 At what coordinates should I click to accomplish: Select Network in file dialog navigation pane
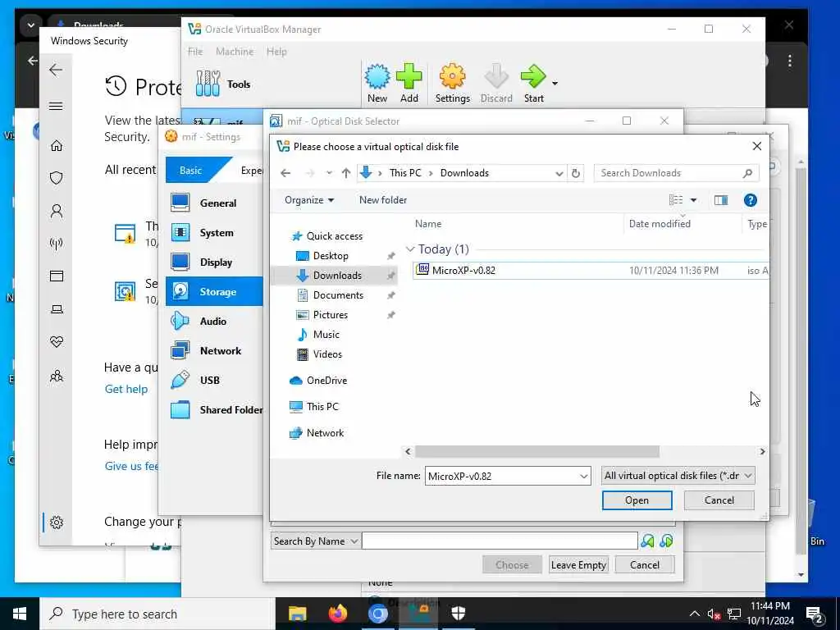pyautogui.click(x=325, y=433)
